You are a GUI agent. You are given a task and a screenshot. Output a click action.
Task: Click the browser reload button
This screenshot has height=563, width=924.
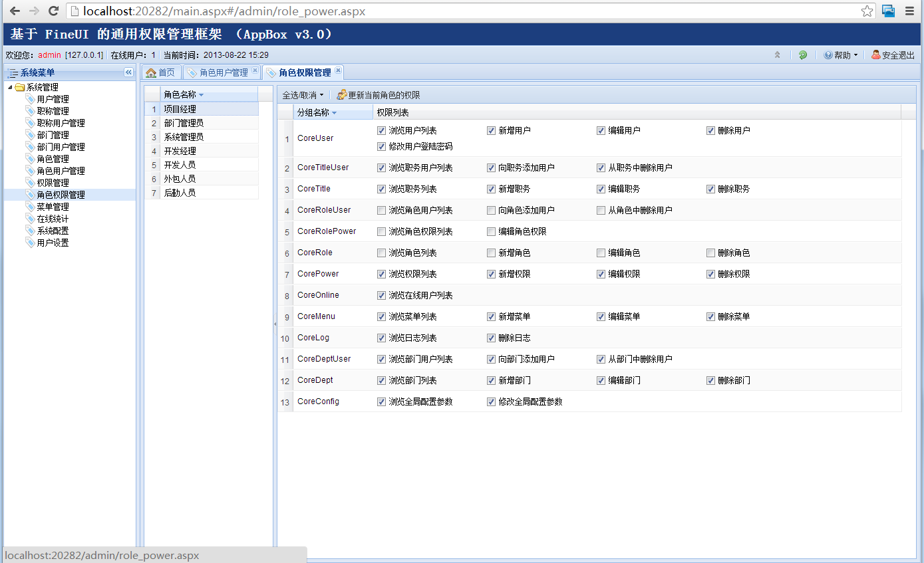click(x=54, y=11)
